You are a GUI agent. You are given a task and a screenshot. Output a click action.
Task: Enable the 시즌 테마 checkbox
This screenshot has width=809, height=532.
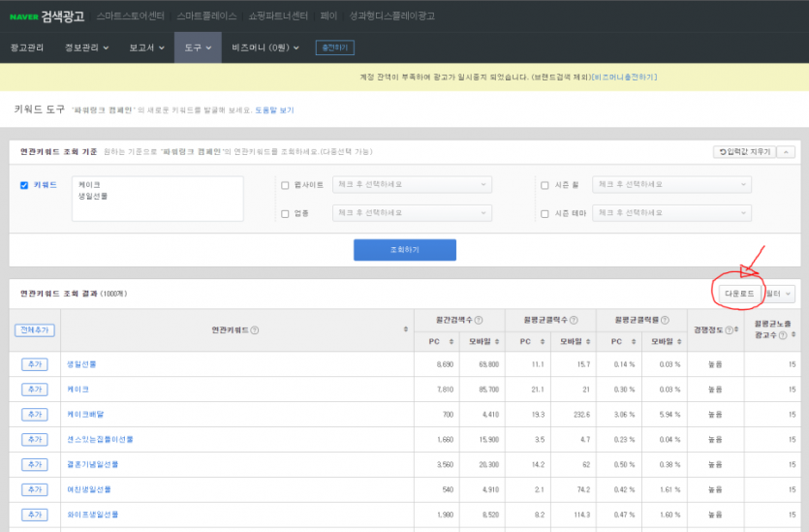[x=545, y=213]
